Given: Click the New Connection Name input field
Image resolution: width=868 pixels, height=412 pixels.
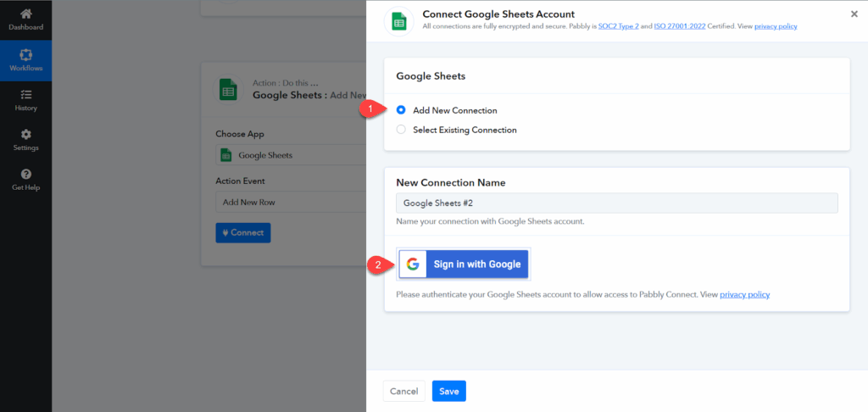Looking at the screenshot, I should (617, 203).
